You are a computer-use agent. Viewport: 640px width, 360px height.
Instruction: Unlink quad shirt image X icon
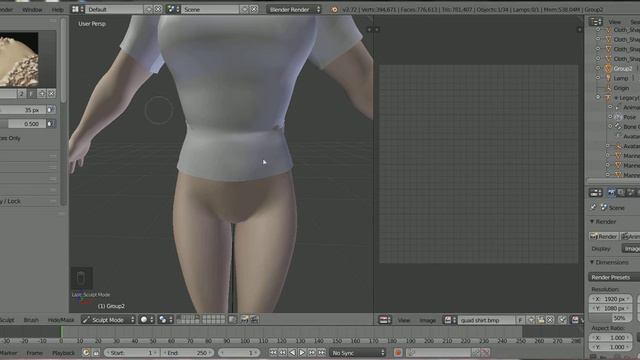[x=550, y=320]
